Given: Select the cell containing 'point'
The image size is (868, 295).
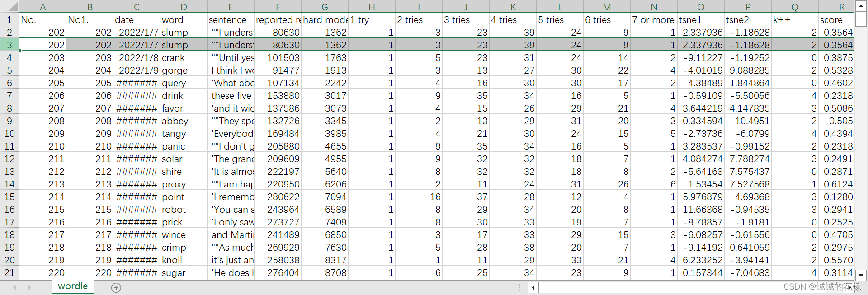Looking at the screenshot, I should [184, 197].
